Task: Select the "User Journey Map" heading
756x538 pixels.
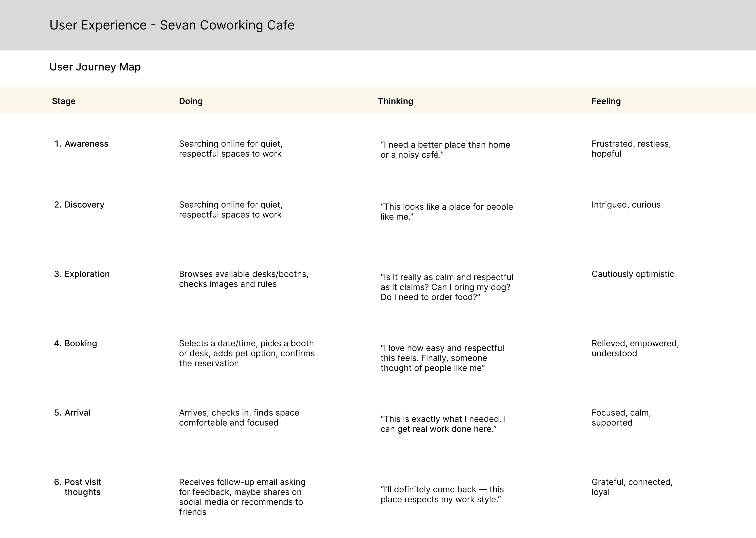Action: tap(95, 67)
